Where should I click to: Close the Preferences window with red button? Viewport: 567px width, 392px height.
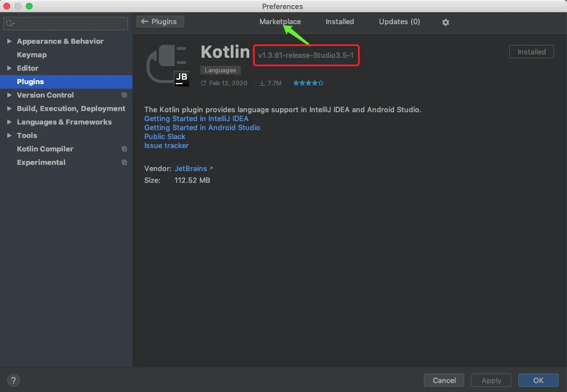tap(7, 6)
